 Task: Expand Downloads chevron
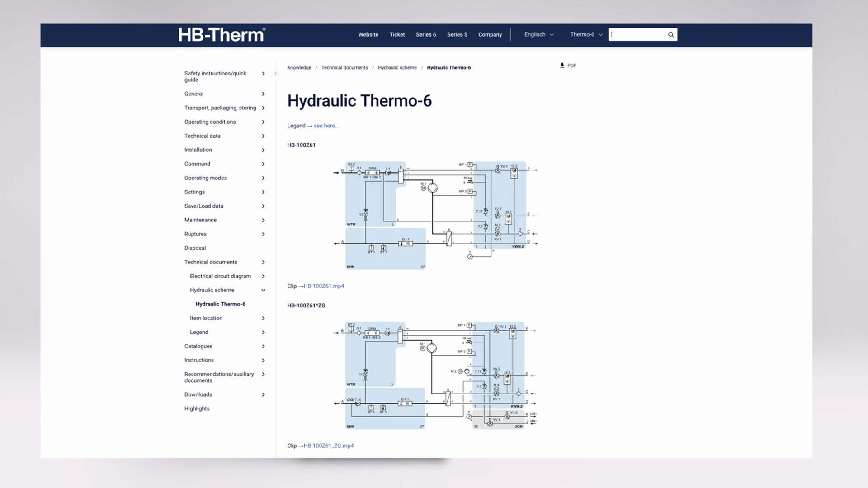coord(263,395)
